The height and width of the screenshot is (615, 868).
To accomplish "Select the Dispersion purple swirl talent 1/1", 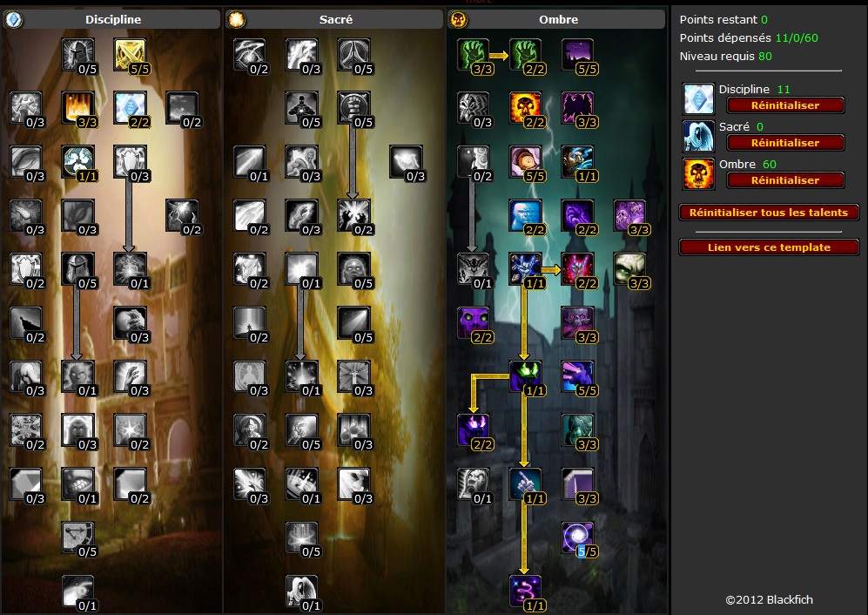I will [525, 591].
